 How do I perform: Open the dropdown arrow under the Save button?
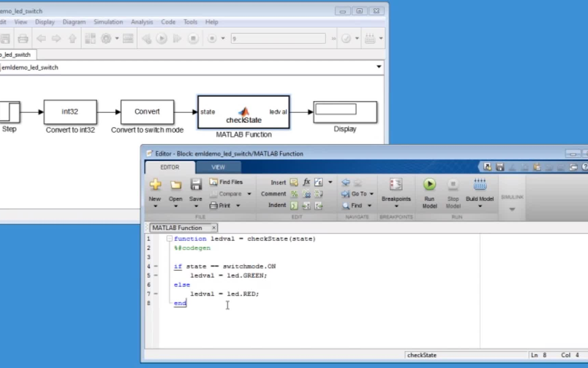(x=196, y=206)
